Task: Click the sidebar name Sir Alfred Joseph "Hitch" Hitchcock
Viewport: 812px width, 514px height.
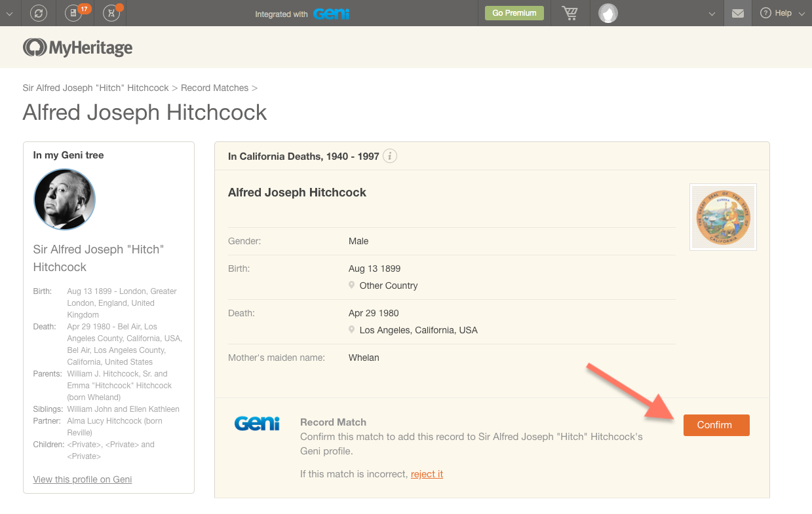Action: (x=98, y=258)
